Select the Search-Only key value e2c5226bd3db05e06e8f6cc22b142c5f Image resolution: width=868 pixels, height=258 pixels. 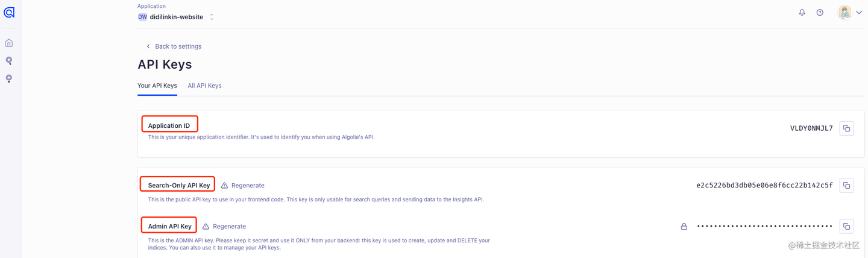(764, 185)
